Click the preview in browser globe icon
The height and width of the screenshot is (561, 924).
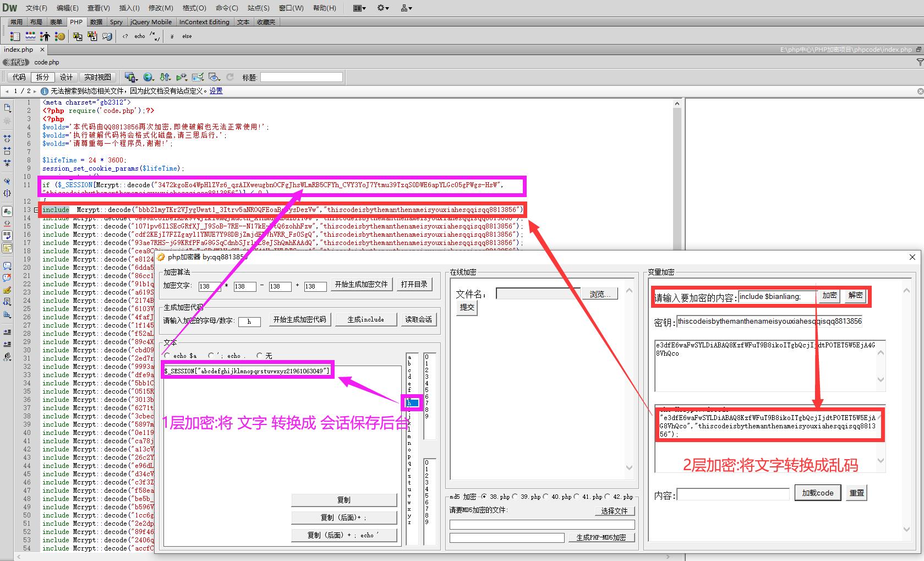(148, 77)
